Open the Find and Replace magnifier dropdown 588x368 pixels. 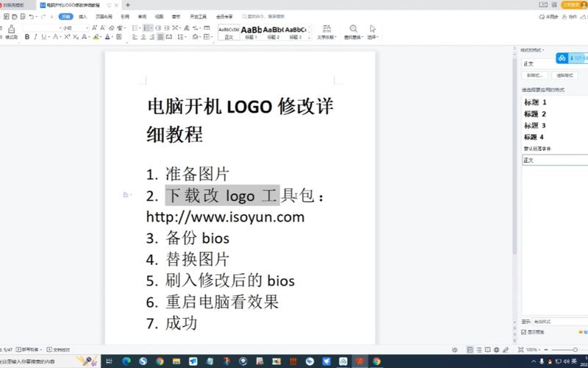pos(354,32)
